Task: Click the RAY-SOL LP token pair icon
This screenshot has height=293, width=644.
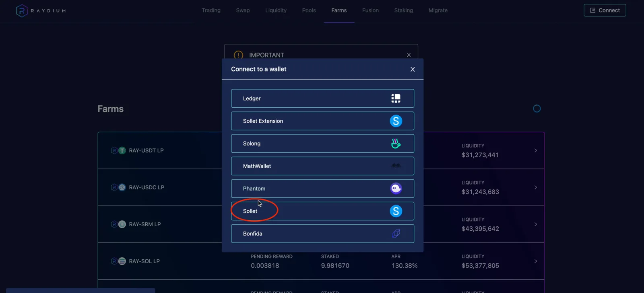Action: 118,261
